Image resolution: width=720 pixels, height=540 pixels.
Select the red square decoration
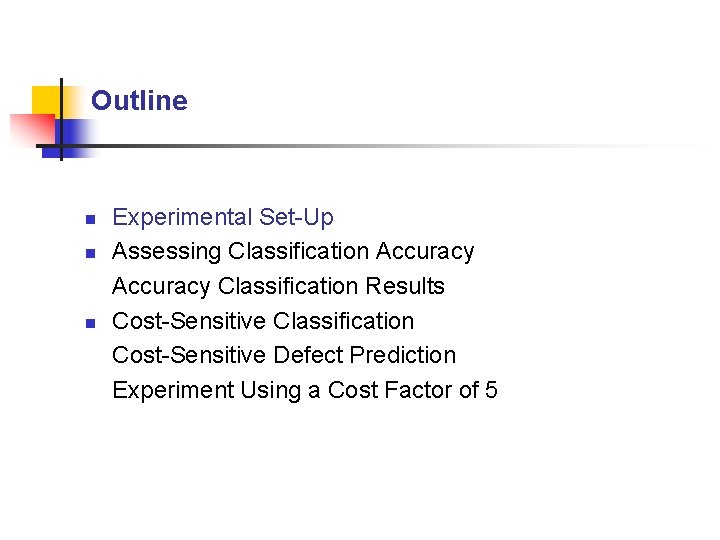click(30, 130)
